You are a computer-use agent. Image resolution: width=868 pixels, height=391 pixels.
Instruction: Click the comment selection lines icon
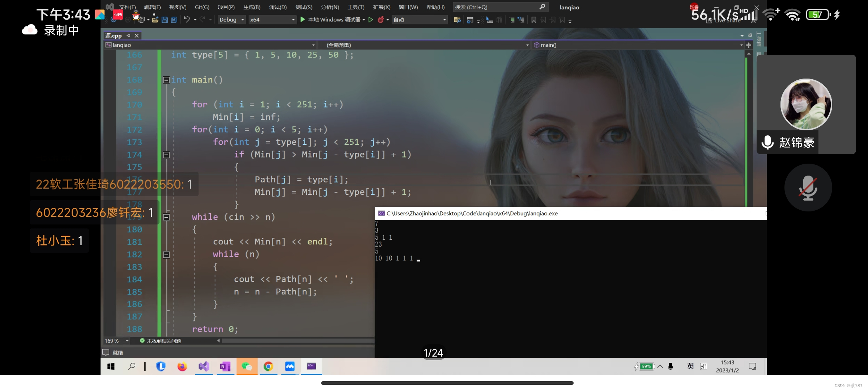click(x=512, y=20)
